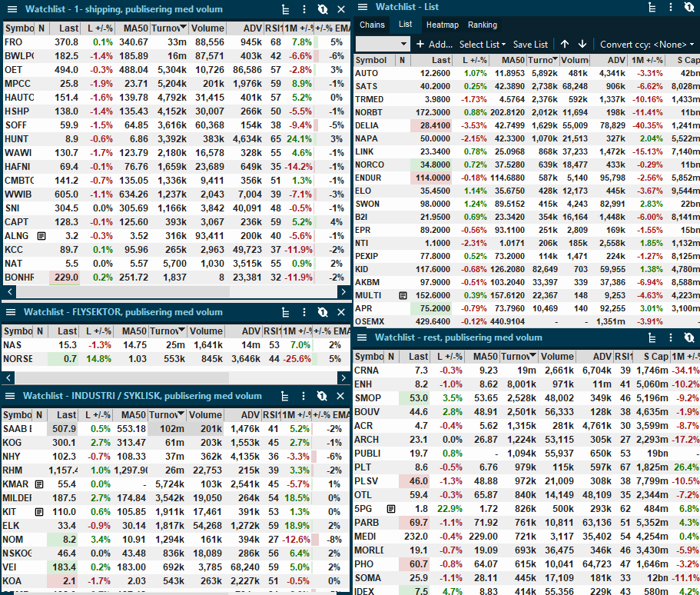Open tree structure icon in shipping watchlist header
Viewport: 700px width, 595px height.
286,9
